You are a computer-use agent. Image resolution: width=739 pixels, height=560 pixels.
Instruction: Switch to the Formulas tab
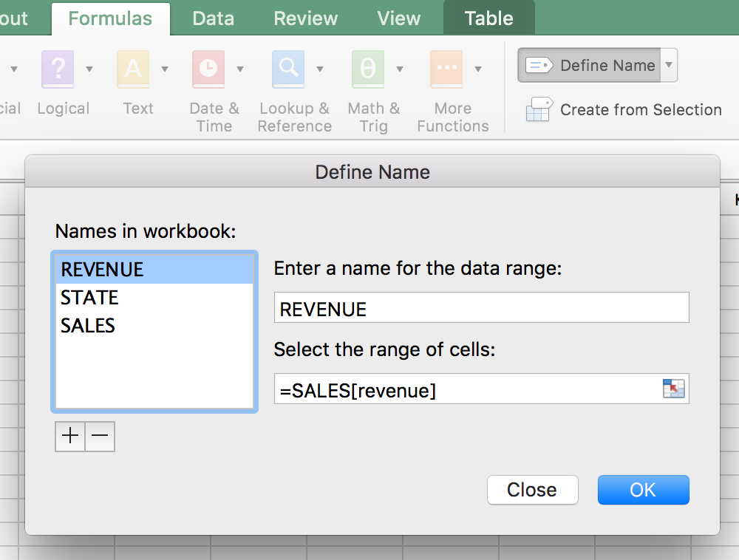110,18
